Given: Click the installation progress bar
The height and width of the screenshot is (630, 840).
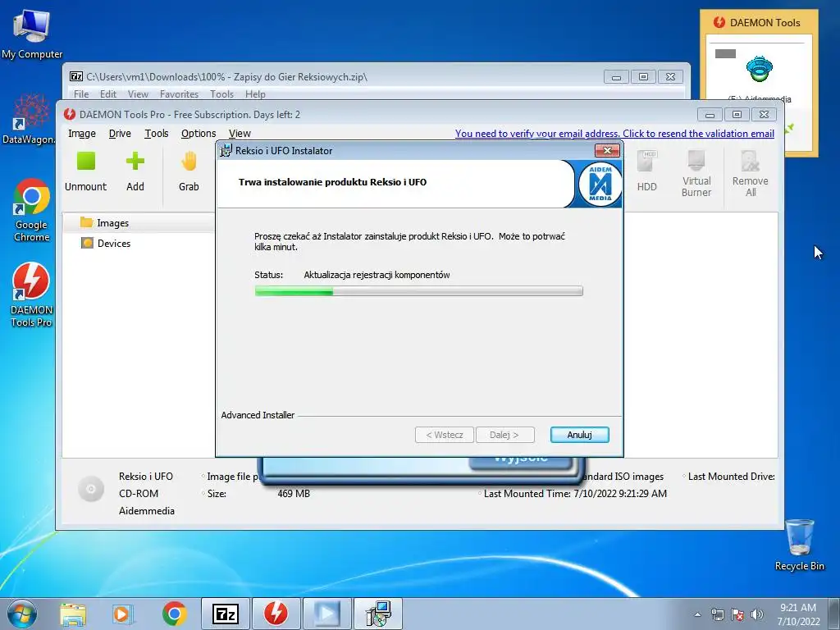Looking at the screenshot, I should click(x=419, y=291).
